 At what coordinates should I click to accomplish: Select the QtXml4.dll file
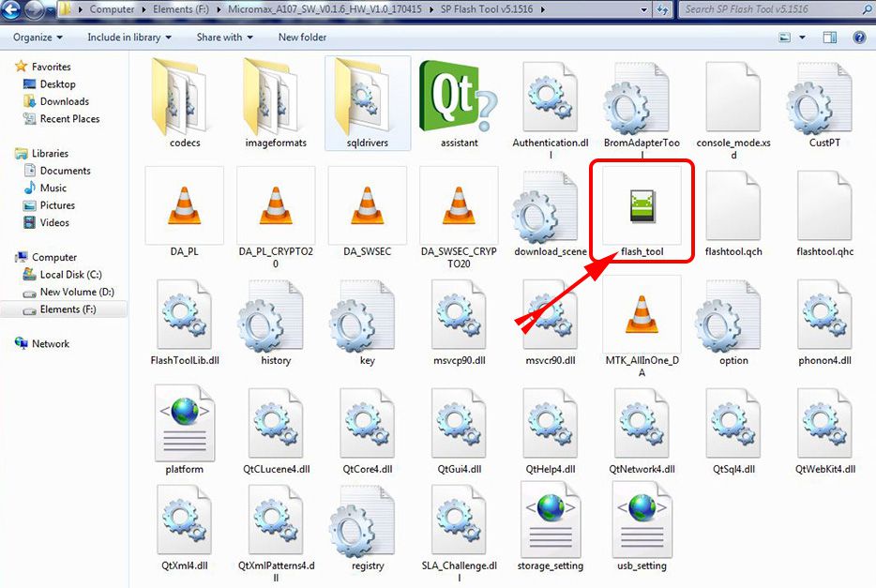185,528
